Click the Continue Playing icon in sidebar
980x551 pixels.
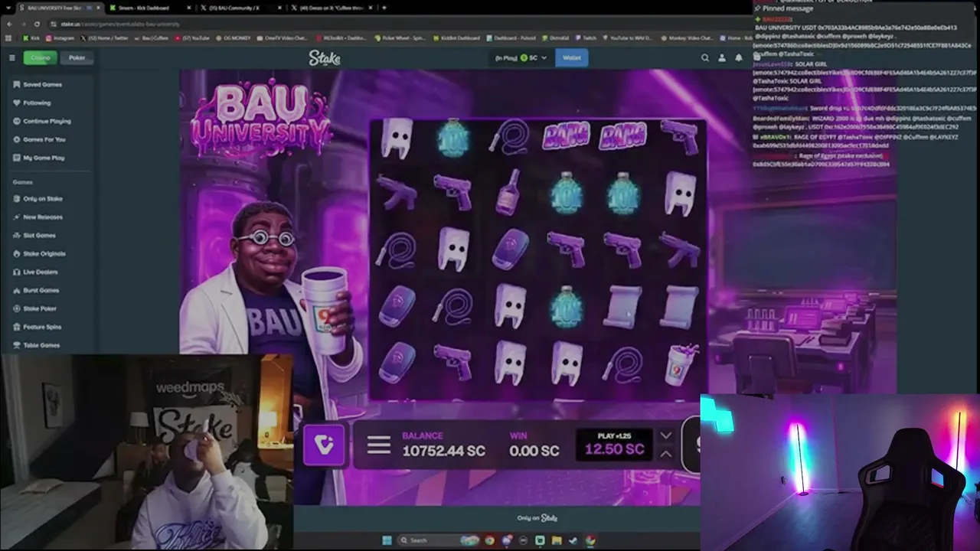pos(17,121)
